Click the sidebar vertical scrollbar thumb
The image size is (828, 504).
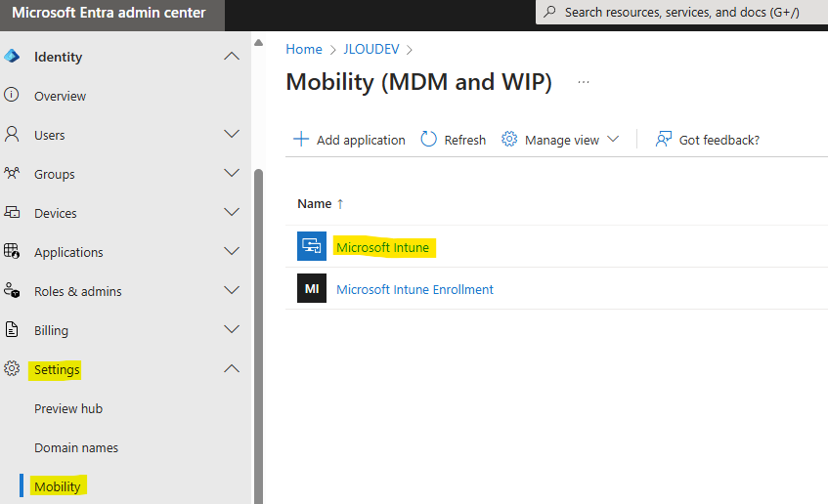click(x=258, y=336)
